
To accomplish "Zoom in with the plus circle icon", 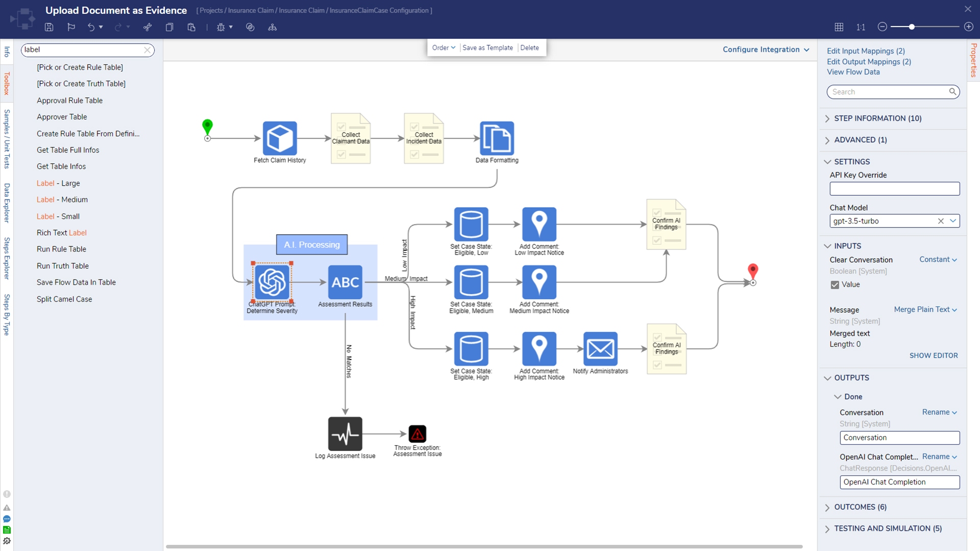I will (x=968, y=27).
